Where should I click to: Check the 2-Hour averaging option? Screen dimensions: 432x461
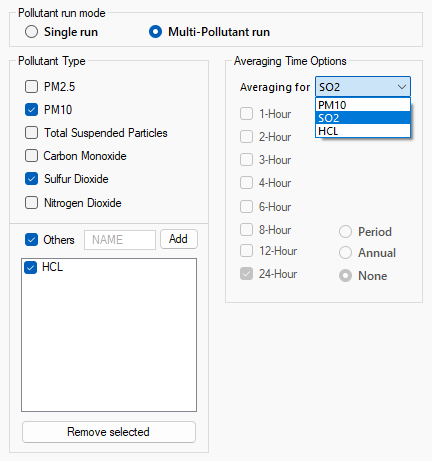[x=247, y=137]
